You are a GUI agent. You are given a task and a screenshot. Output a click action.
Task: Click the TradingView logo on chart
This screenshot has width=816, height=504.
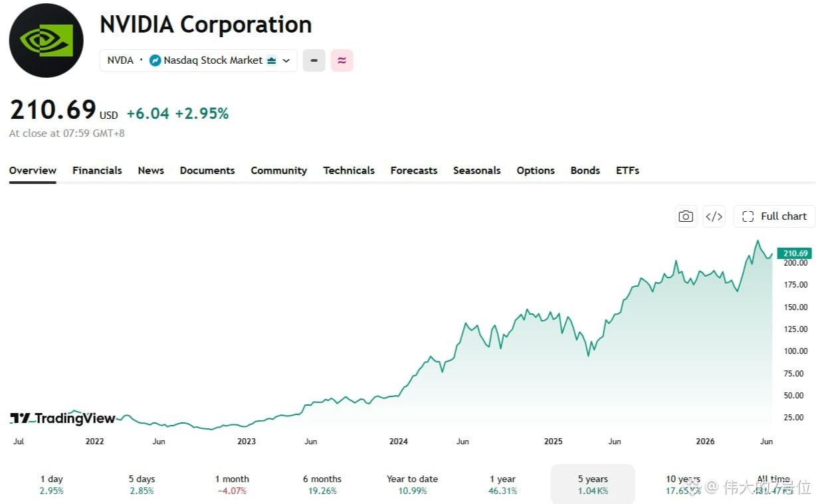(x=62, y=418)
